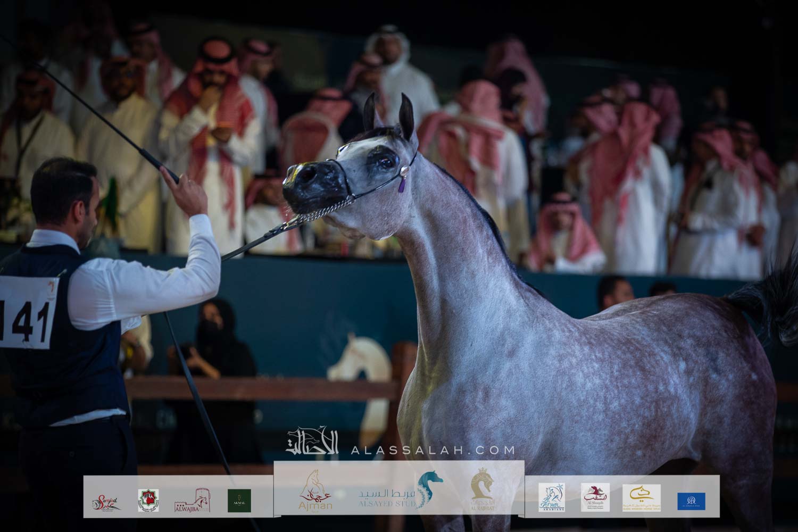Open the blue Al Arabia stud logo
Viewport: 798px width, 532px height.
691,501
